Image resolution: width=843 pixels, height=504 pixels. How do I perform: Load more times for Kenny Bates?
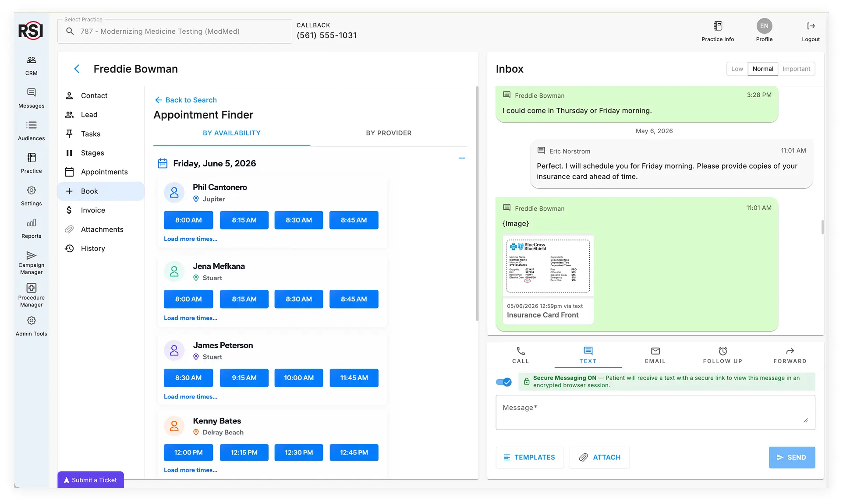191,470
